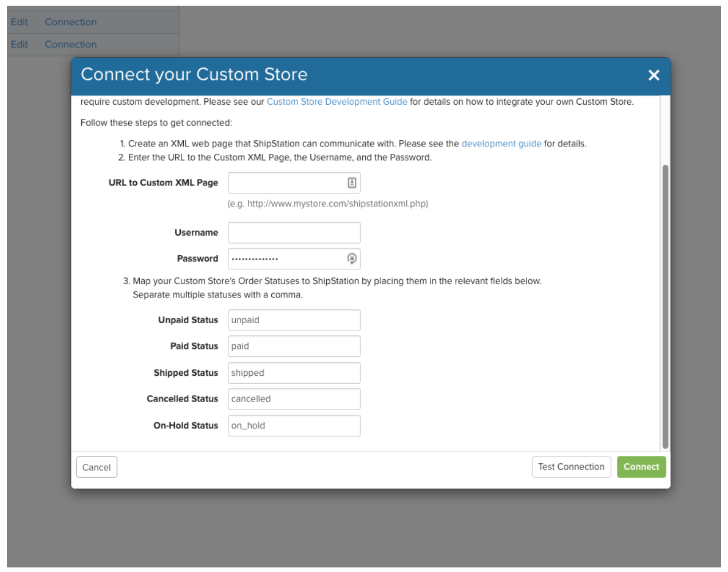
Task: Click the Password label
Action: click(197, 259)
